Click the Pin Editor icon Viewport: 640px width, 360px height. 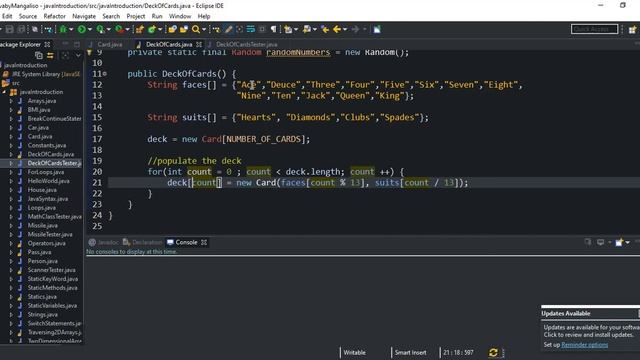pos(377,29)
